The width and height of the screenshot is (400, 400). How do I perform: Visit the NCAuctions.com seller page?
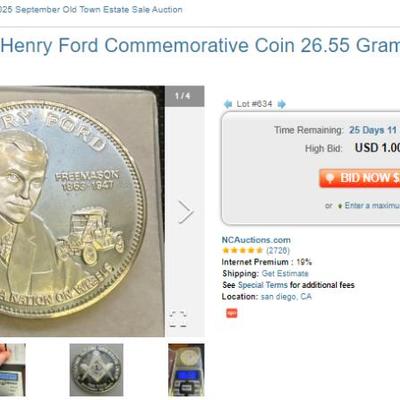tap(256, 240)
